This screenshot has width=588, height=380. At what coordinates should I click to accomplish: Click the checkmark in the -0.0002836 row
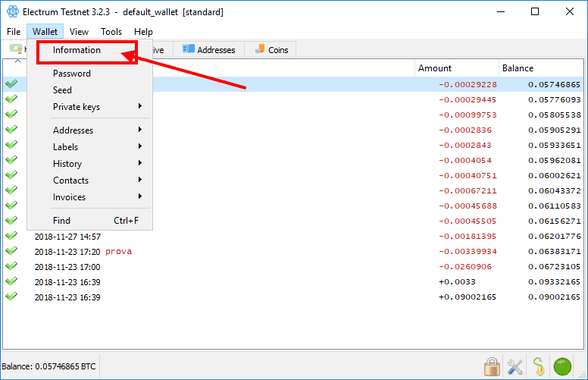pyautogui.click(x=11, y=129)
